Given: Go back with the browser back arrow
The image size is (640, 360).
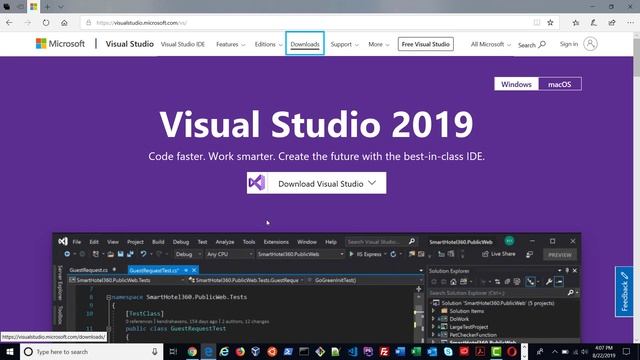Looking at the screenshot, I should (x=9, y=23).
